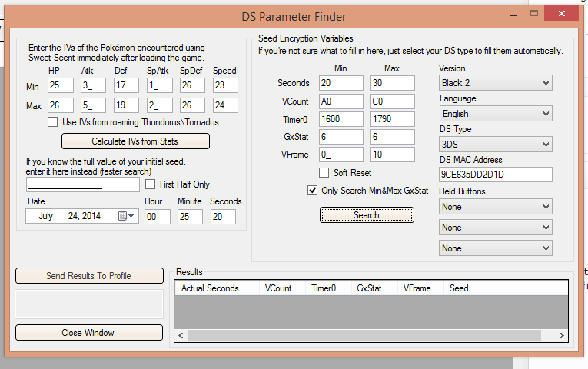
Task: Click the DS MAC Address field
Action: coord(495,175)
